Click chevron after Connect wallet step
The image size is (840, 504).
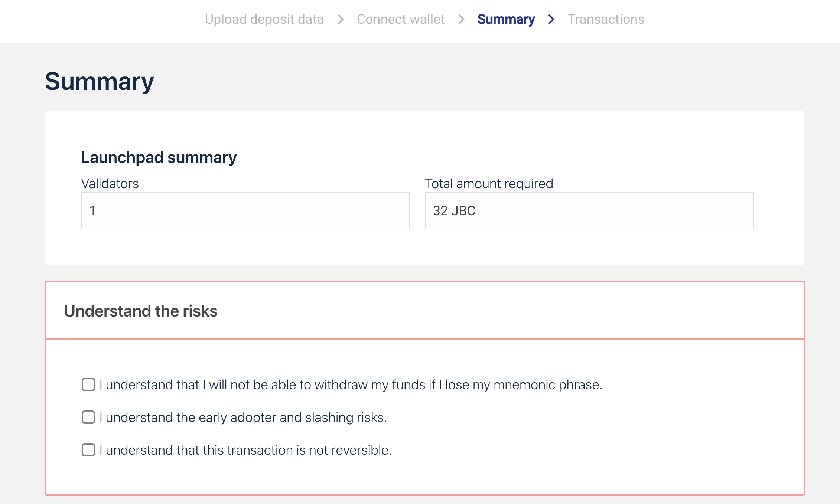(461, 19)
